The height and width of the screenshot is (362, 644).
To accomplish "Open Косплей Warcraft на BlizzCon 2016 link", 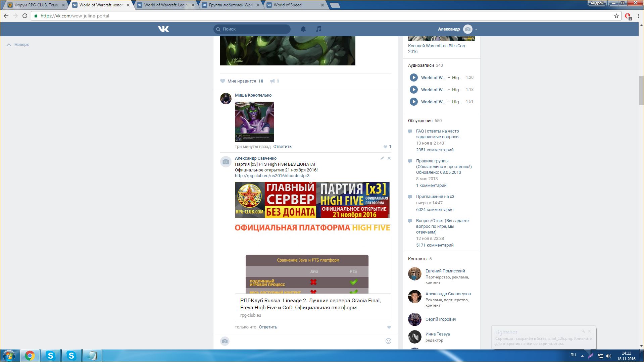I will pos(436,49).
